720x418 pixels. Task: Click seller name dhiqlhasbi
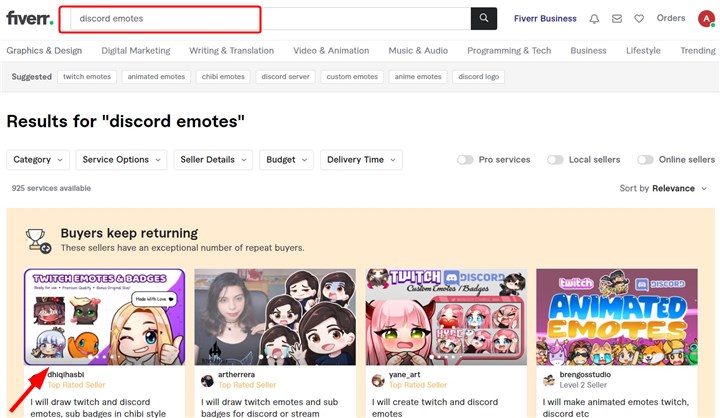[66, 375]
